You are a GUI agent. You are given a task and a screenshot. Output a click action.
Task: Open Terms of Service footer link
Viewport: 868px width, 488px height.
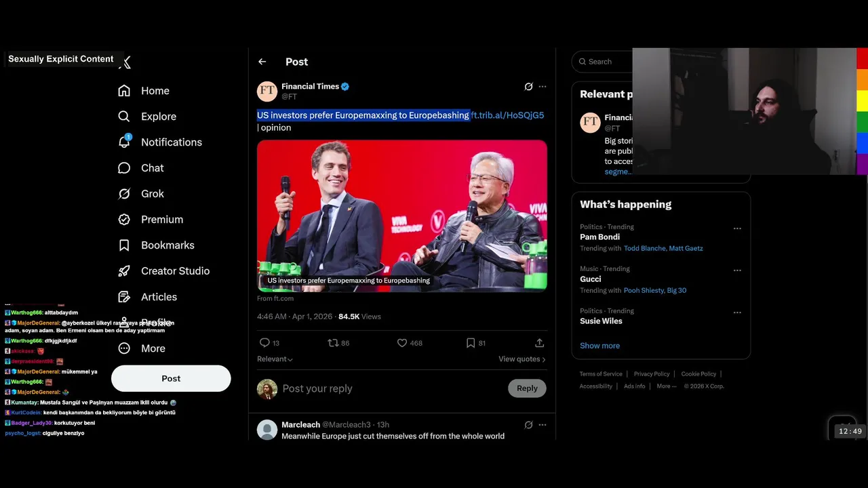click(601, 374)
